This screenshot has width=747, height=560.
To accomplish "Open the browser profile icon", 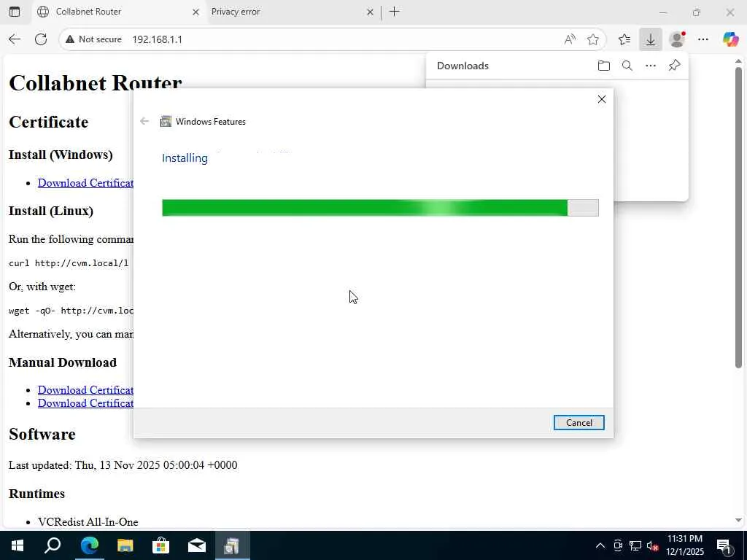I will [677, 39].
